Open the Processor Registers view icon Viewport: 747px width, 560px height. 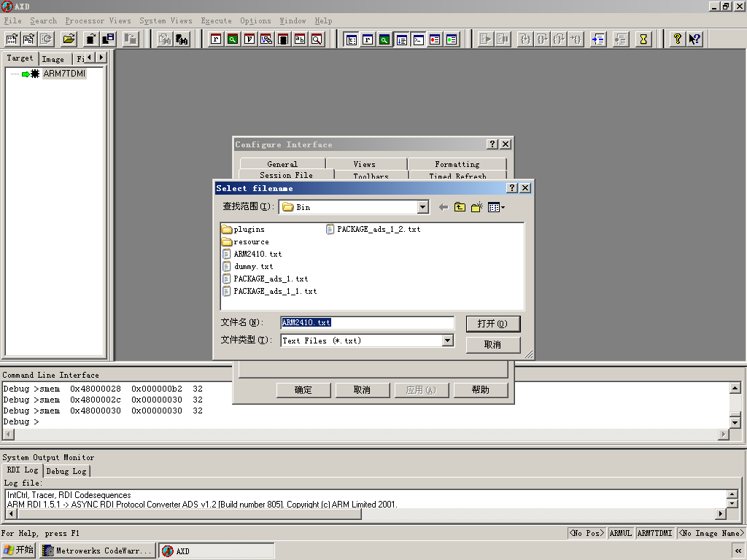[216, 39]
